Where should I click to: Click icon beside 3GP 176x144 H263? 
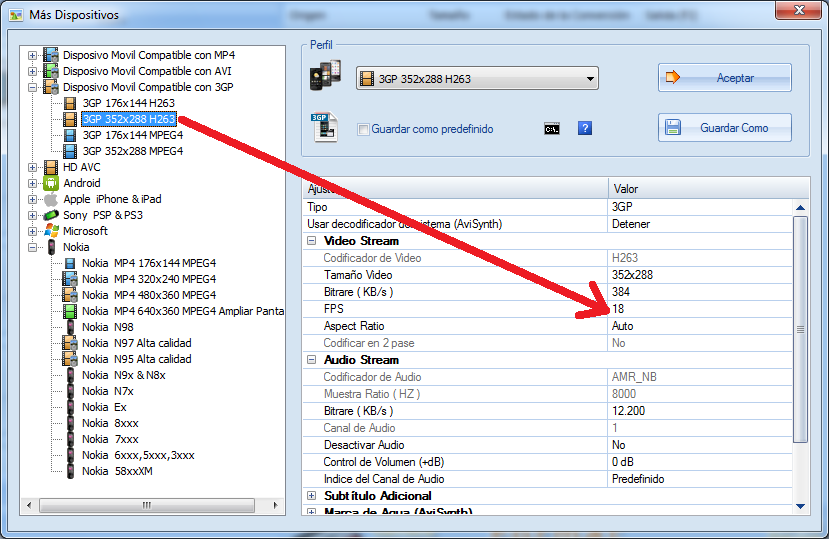(70, 103)
